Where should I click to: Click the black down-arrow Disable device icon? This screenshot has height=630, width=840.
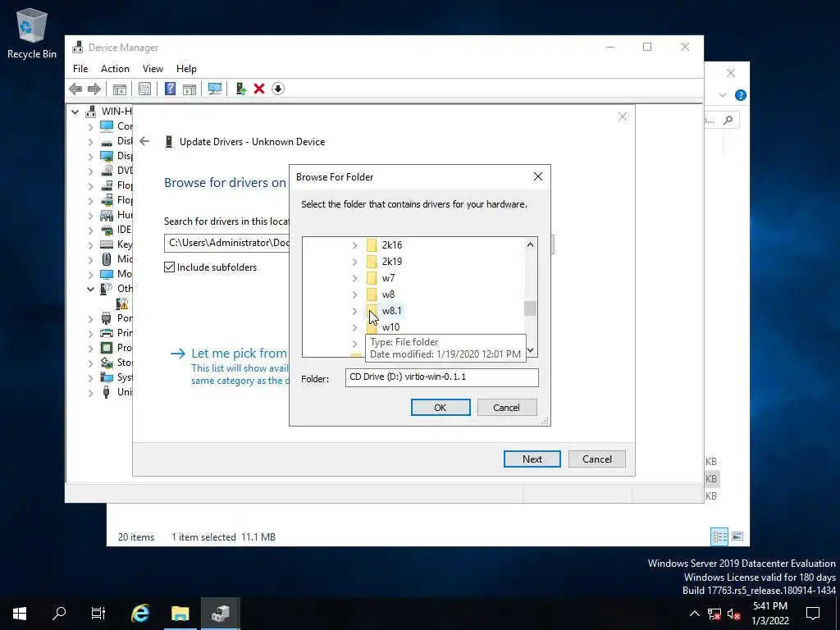coord(277,89)
